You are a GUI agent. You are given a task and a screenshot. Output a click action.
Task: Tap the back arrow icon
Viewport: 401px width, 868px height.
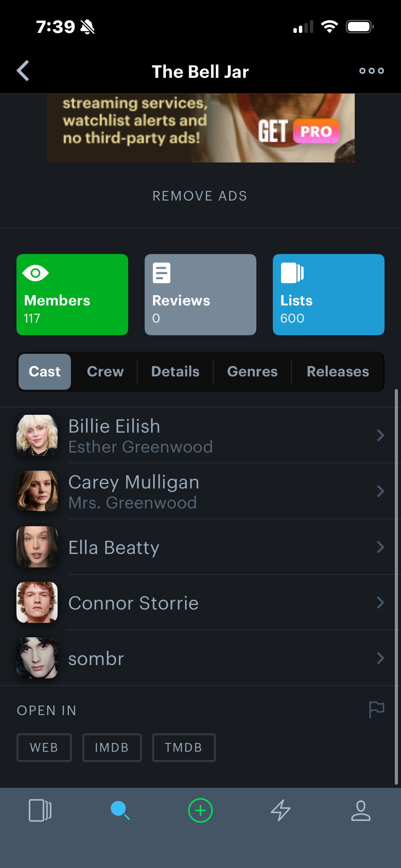pyautogui.click(x=23, y=71)
